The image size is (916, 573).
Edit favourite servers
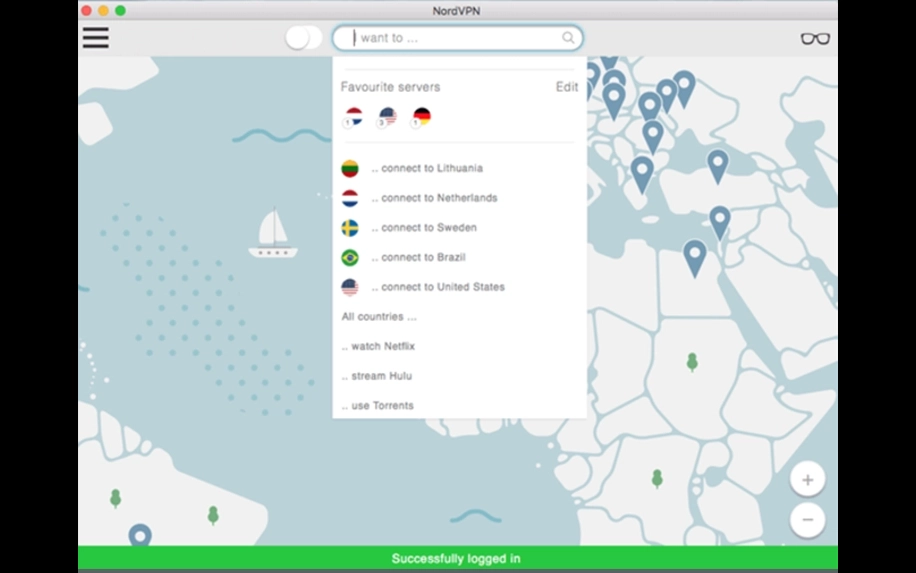tap(567, 87)
